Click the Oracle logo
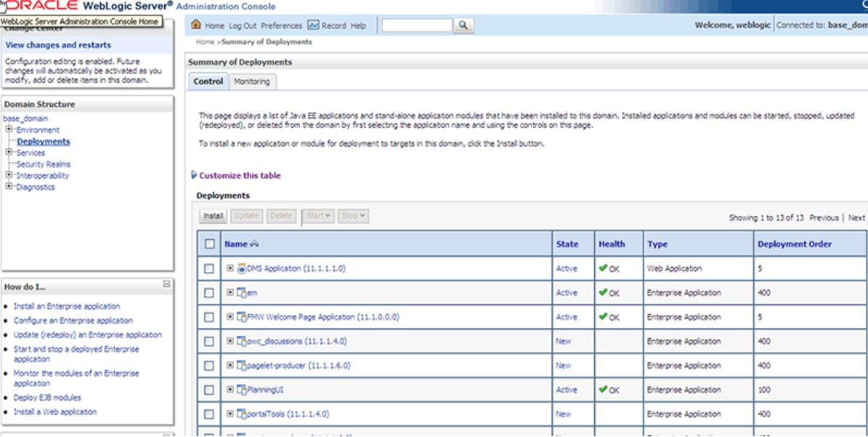The width and height of the screenshot is (868, 437). pos(40,6)
